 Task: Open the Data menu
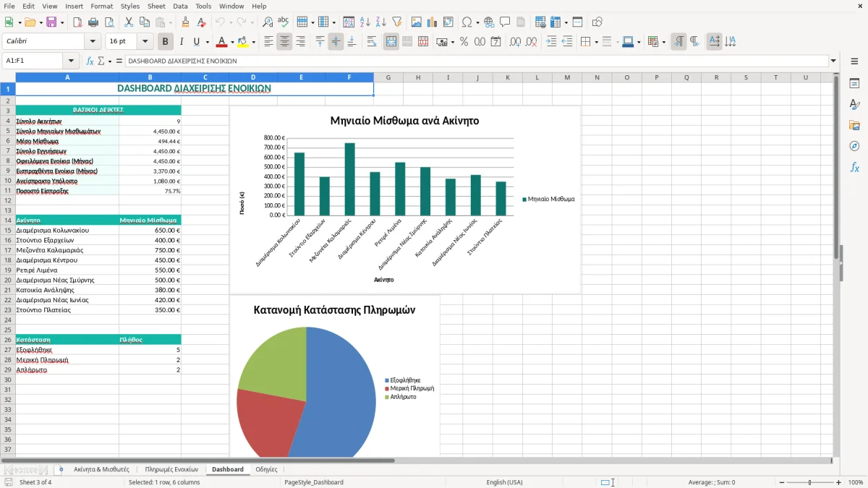pos(180,6)
